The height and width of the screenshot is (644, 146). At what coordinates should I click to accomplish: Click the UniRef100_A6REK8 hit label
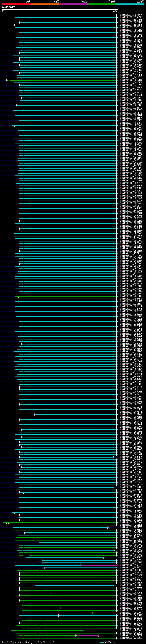click(x=131, y=376)
